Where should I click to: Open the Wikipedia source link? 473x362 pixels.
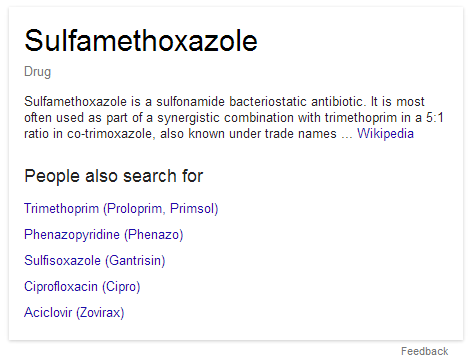coord(385,134)
